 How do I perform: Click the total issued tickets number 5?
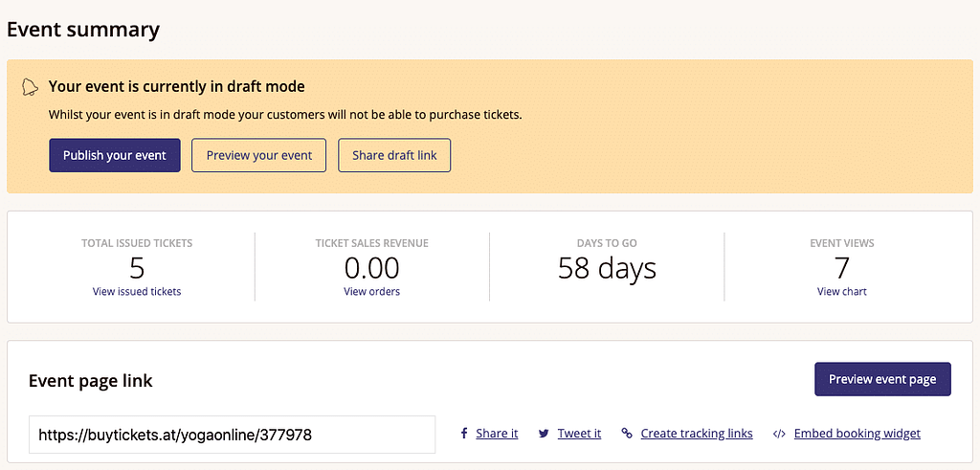coord(137,268)
